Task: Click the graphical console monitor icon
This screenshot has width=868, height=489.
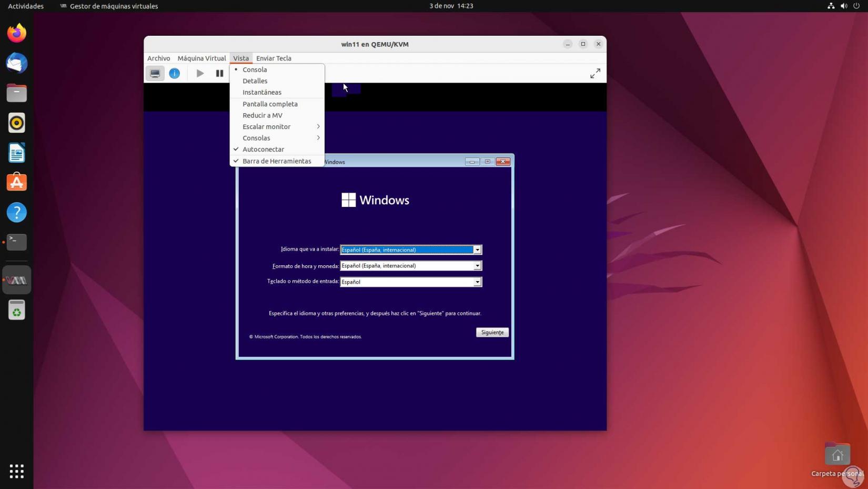Action: coord(155,73)
